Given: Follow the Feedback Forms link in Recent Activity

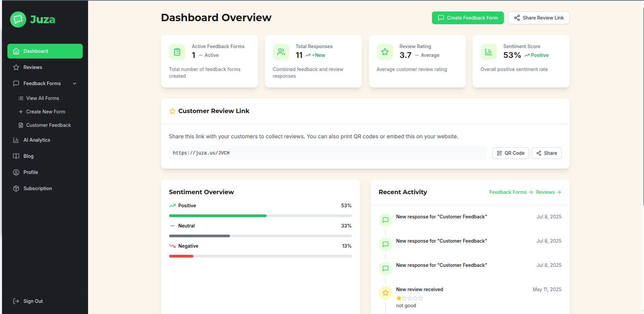Looking at the screenshot, I should point(511,192).
